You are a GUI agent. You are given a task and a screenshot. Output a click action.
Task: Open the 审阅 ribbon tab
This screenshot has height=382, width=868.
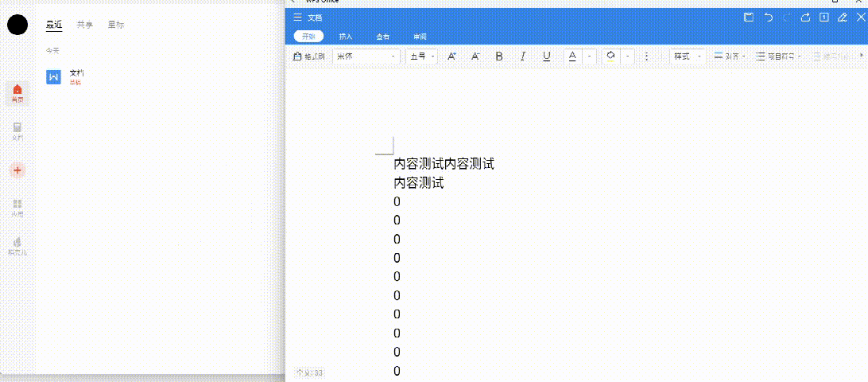tap(420, 37)
